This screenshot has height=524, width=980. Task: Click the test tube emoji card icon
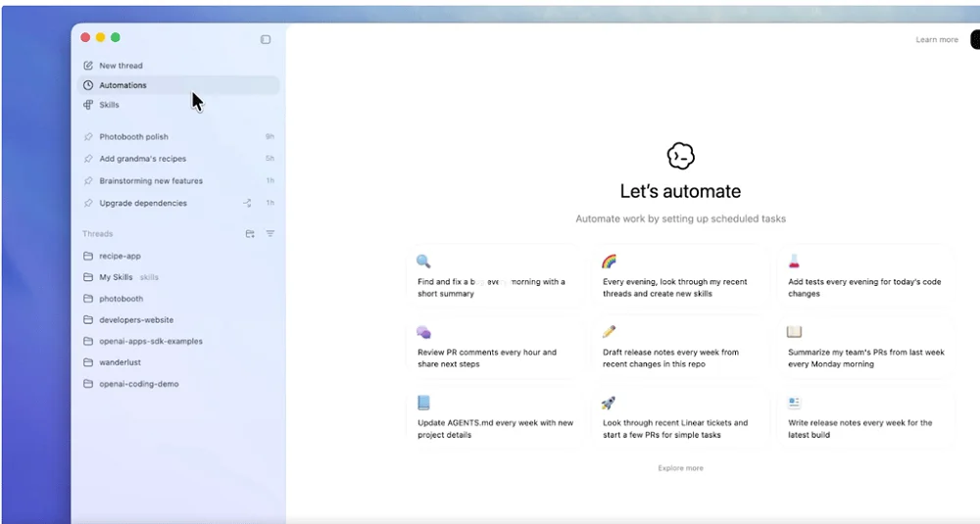pos(794,262)
